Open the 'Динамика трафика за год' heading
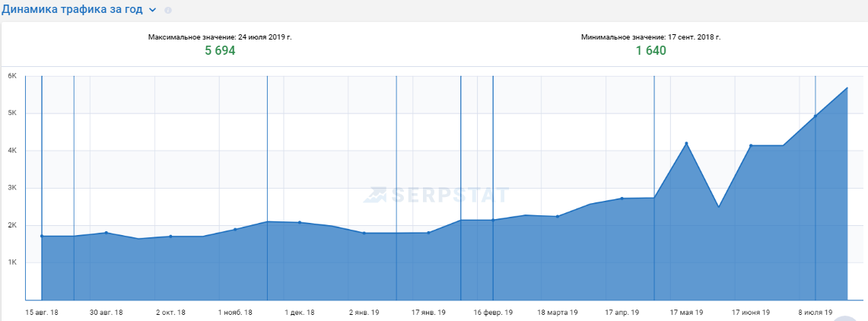Viewport: 868px width, 321px height. [x=72, y=9]
